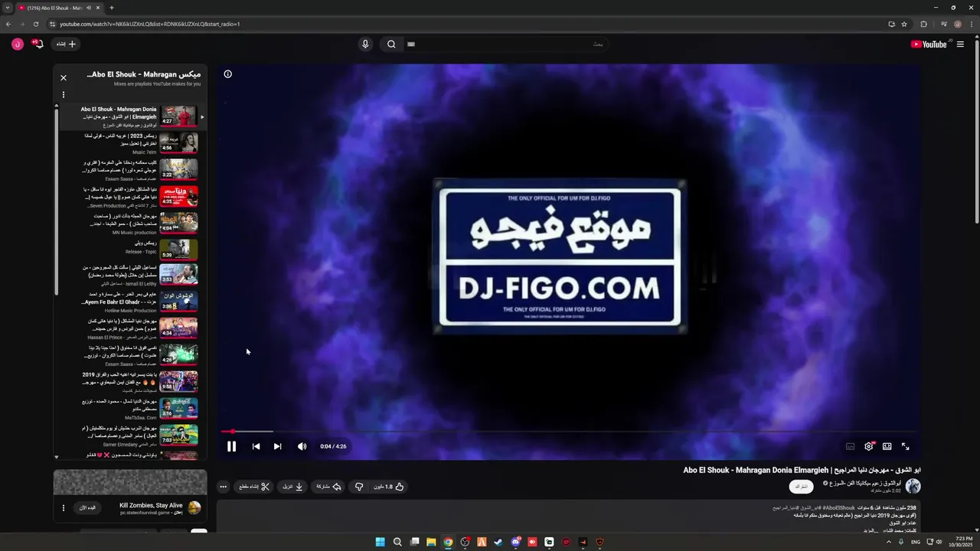
Task: Open the YouTube main menu hamburger
Action: (x=960, y=44)
